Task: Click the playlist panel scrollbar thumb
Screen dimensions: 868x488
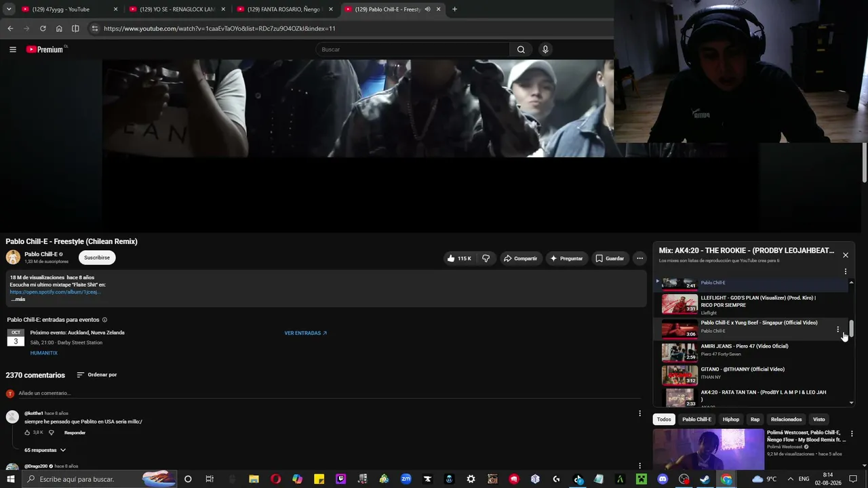Action: [851, 328]
